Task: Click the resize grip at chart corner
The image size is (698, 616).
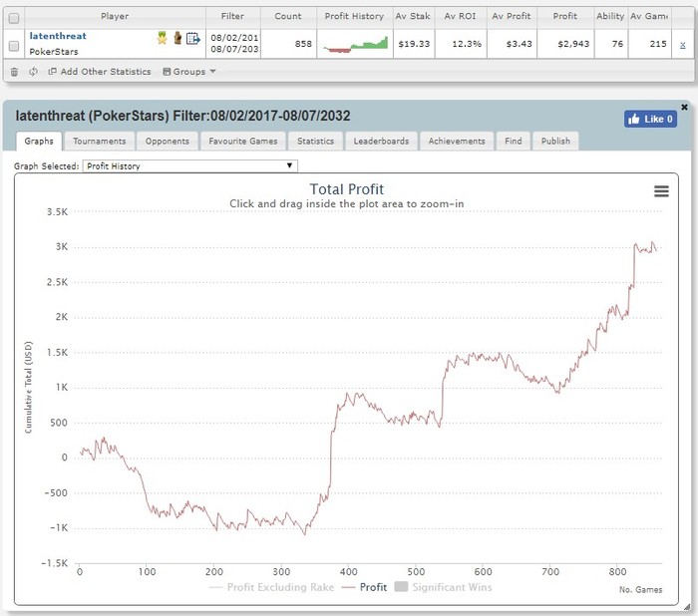Action: click(x=687, y=606)
